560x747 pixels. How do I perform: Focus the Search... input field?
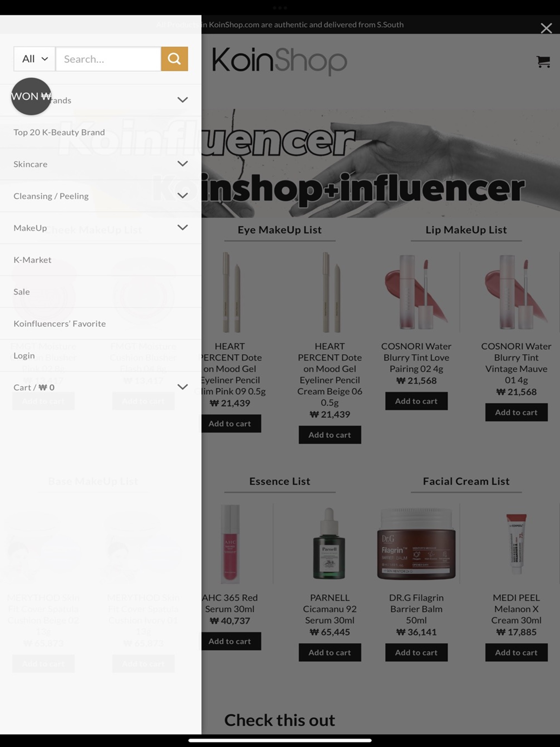108,59
